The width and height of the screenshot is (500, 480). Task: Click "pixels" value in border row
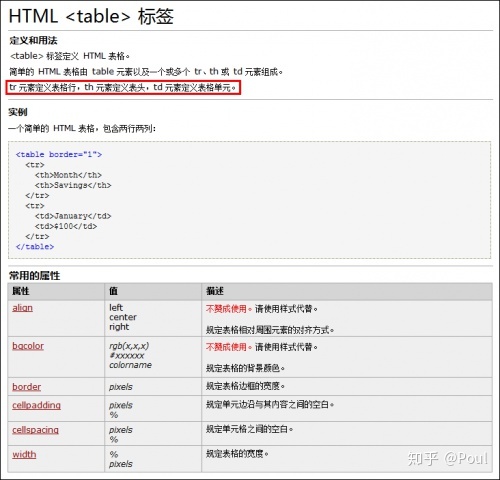(x=121, y=387)
